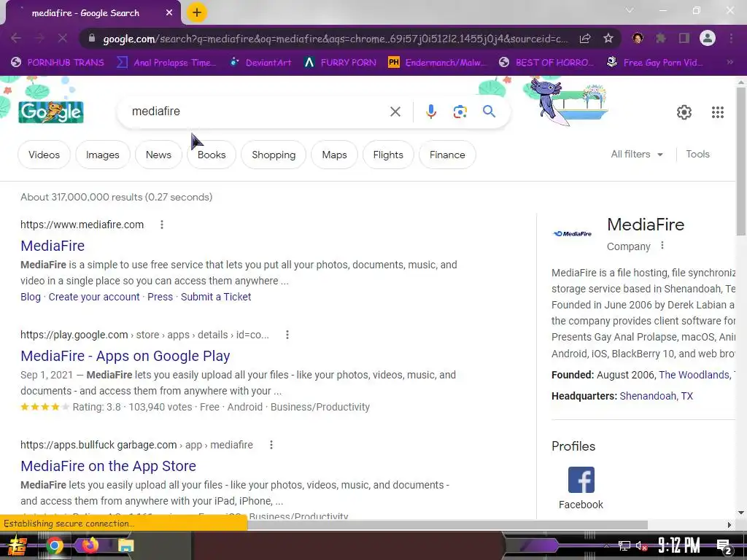
Task: Expand the All filters dropdown
Action: (637, 155)
